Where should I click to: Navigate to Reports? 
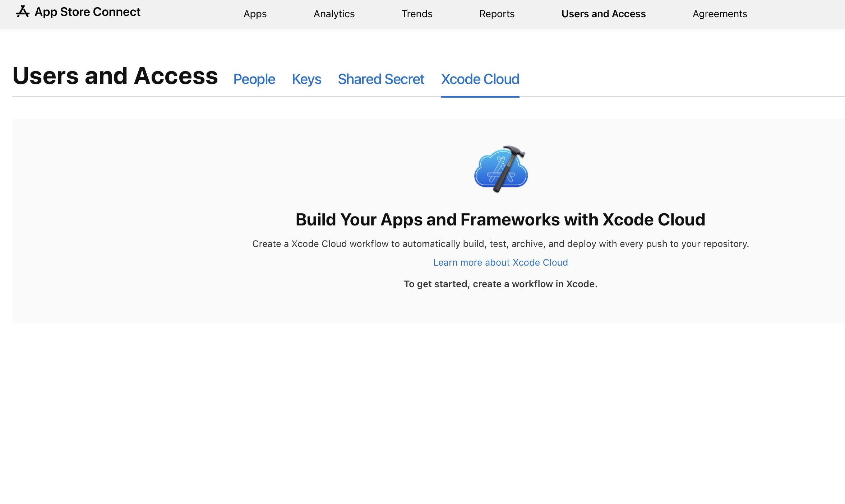coord(497,14)
